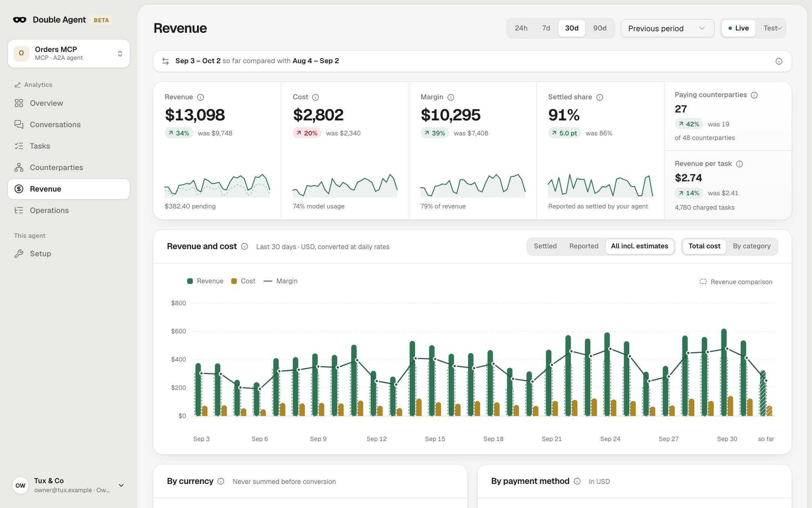Show cost By category
This screenshot has width=812, height=508.
point(751,246)
